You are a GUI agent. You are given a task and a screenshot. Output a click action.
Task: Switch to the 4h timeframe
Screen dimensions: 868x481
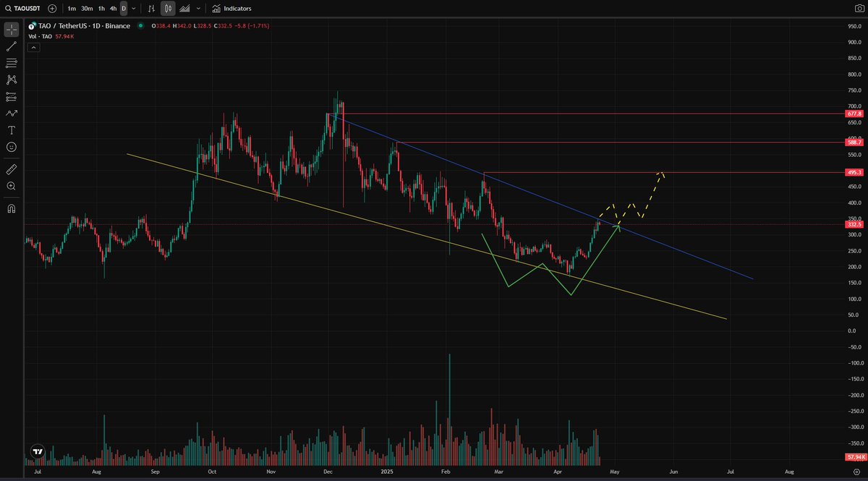(x=113, y=9)
